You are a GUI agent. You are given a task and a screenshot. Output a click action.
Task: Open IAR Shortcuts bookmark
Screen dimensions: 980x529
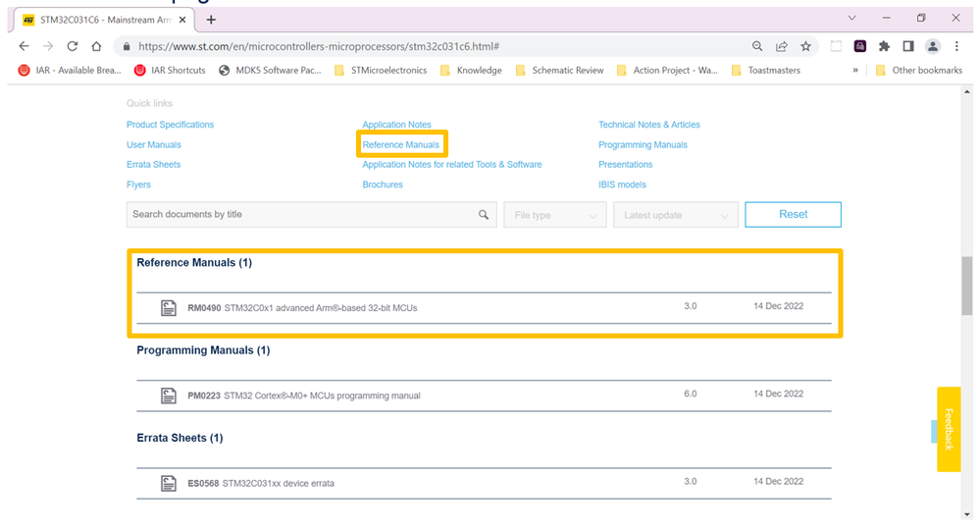(170, 70)
